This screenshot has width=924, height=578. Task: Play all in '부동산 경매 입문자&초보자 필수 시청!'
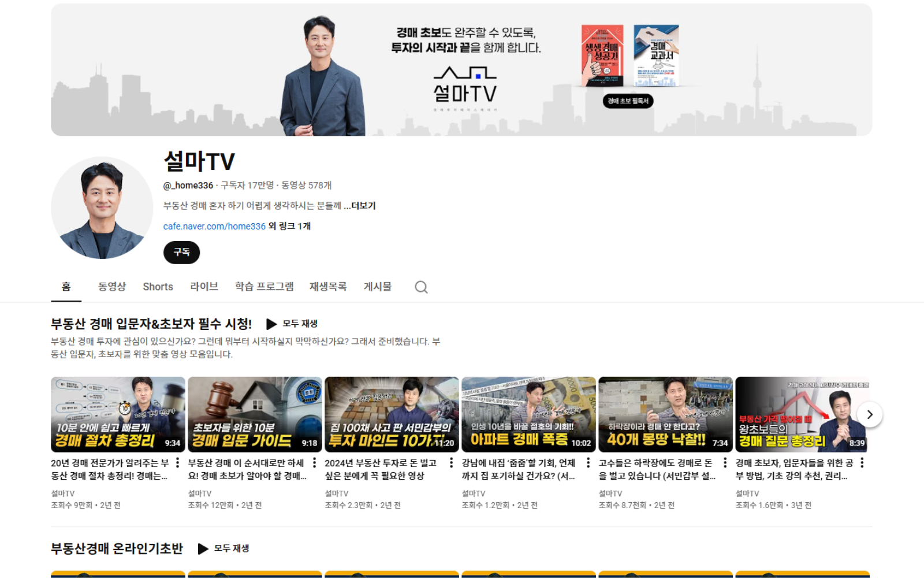pyautogui.click(x=292, y=324)
